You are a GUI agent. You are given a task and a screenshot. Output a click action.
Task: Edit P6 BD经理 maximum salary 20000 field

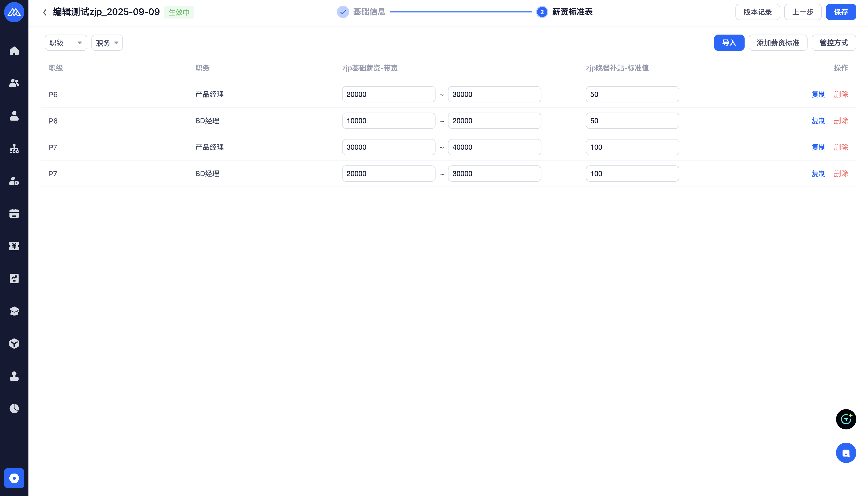tap(494, 121)
